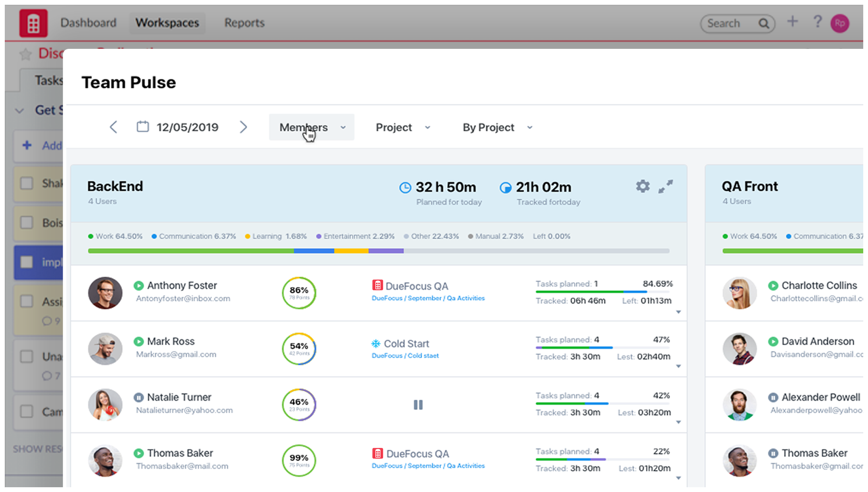
Task: Check the Cam task checkbox
Action: (27, 411)
